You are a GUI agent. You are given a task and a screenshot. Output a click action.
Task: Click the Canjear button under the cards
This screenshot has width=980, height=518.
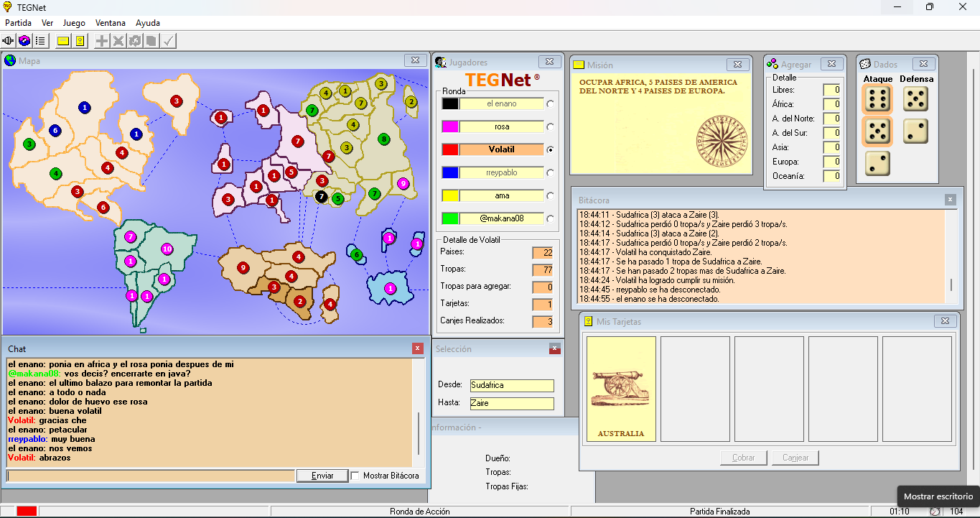(795, 458)
